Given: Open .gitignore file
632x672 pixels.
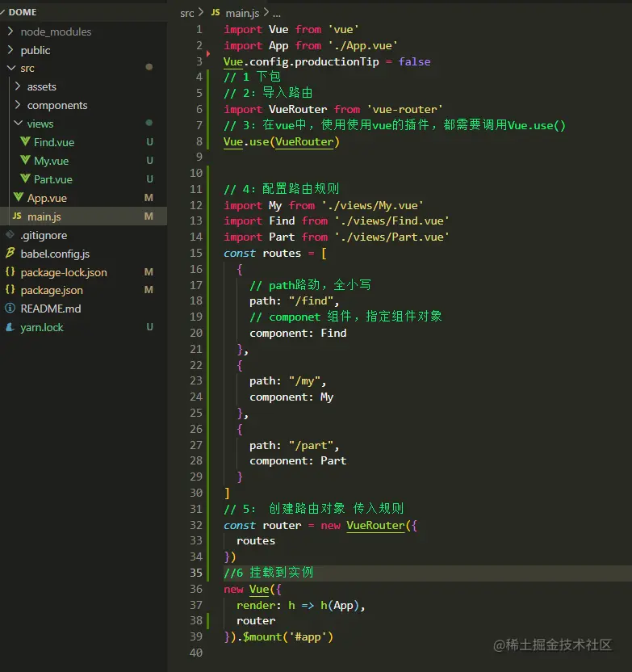Looking at the screenshot, I should point(44,235).
